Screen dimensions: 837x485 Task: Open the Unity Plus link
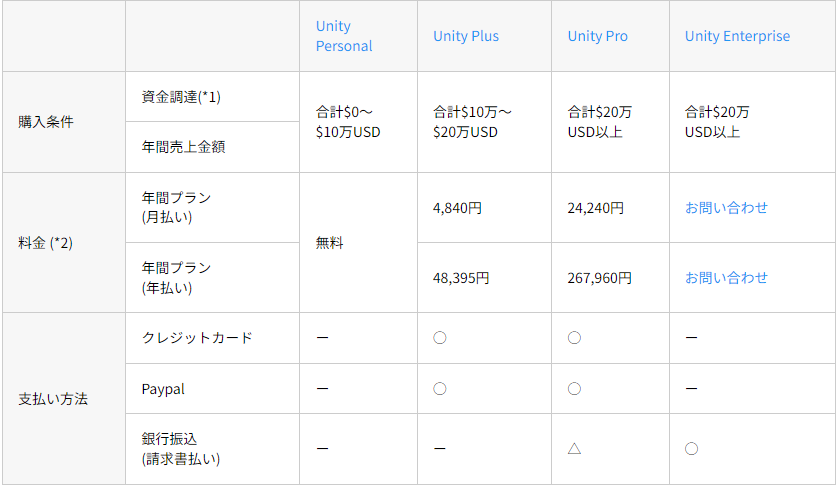[x=466, y=36]
